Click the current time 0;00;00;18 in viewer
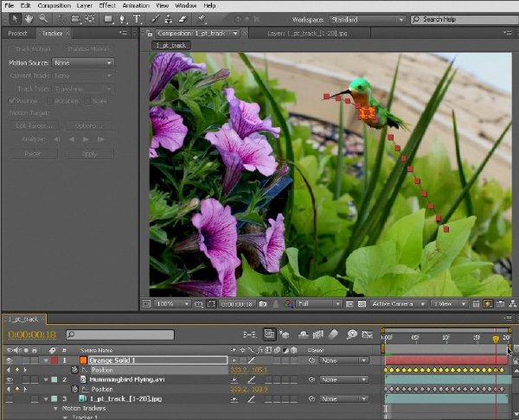 tap(237, 304)
